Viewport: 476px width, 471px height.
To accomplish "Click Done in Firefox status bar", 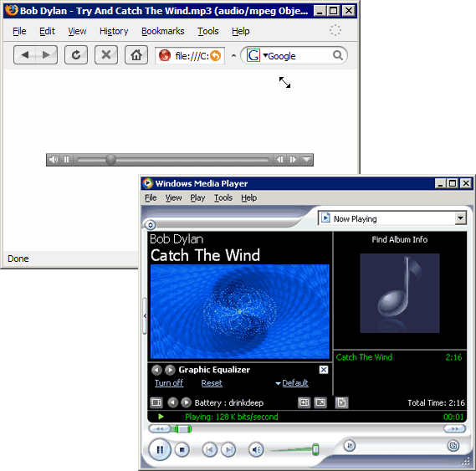I will point(18,259).
